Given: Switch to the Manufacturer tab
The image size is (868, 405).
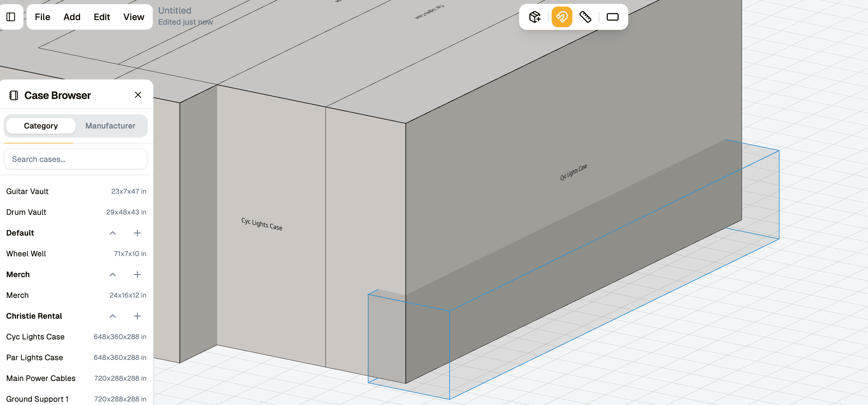Looking at the screenshot, I should click(110, 126).
